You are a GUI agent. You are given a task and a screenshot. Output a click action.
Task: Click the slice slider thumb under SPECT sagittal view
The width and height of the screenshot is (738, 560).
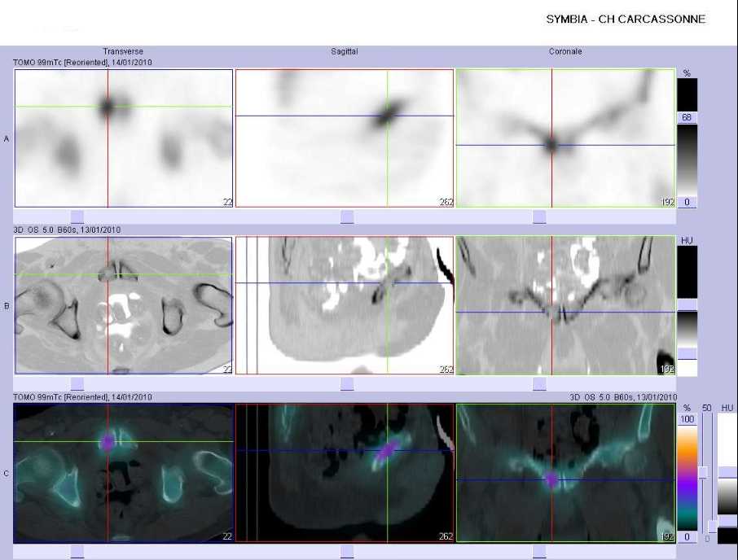click(347, 217)
